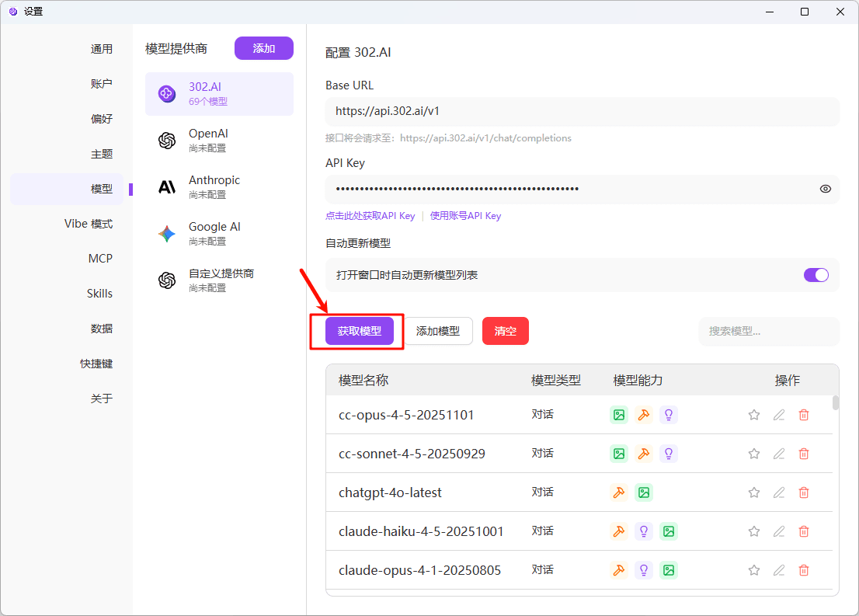Click model name chatgpt-4o-latest

coord(390,492)
